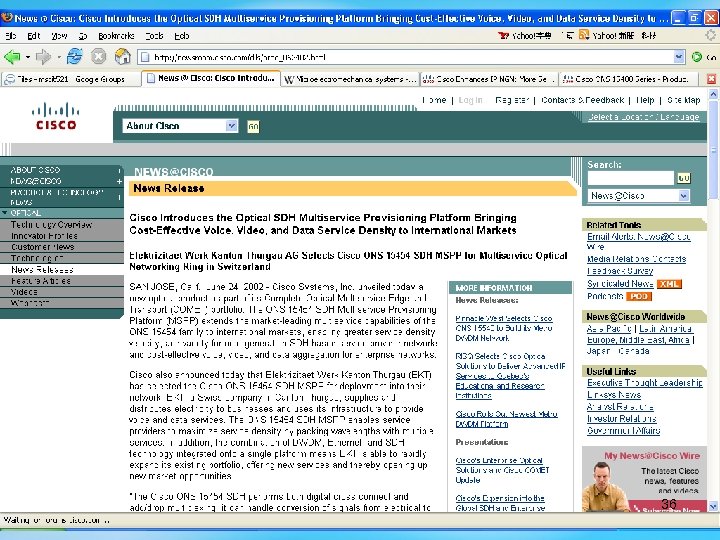The image size is (720, 540).
Task: Open Technology Overview in sidebar
Action: click(x=51, y=225)
